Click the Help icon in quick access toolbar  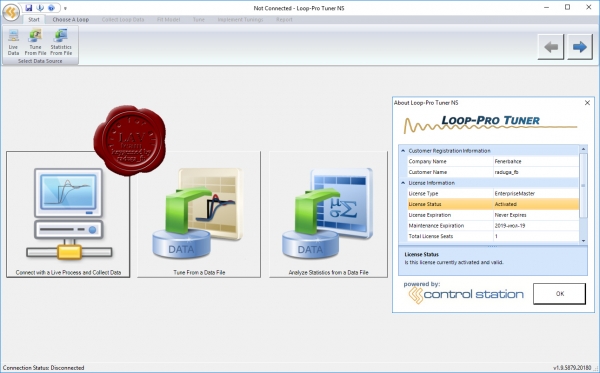(51, 8)
